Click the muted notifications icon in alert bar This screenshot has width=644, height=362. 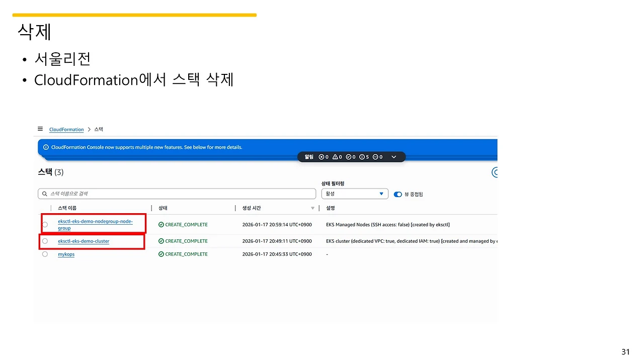(x=375, y=156)
